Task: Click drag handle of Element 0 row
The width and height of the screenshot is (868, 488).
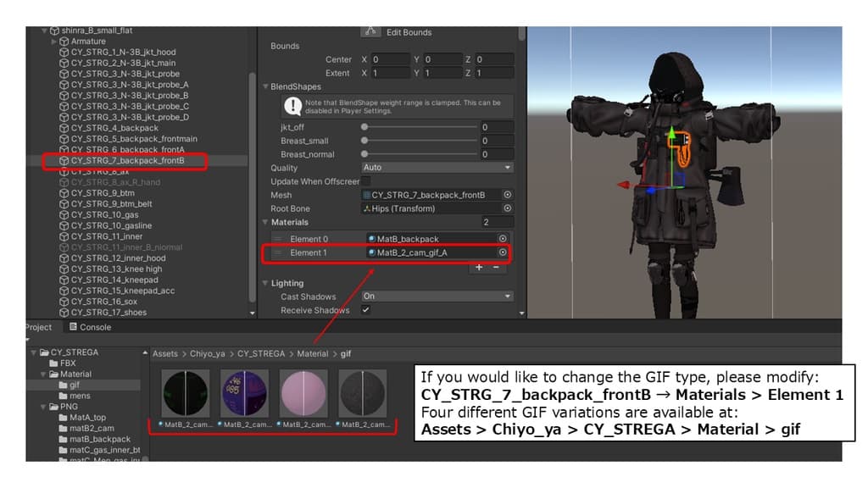Action: coord(278,239)
